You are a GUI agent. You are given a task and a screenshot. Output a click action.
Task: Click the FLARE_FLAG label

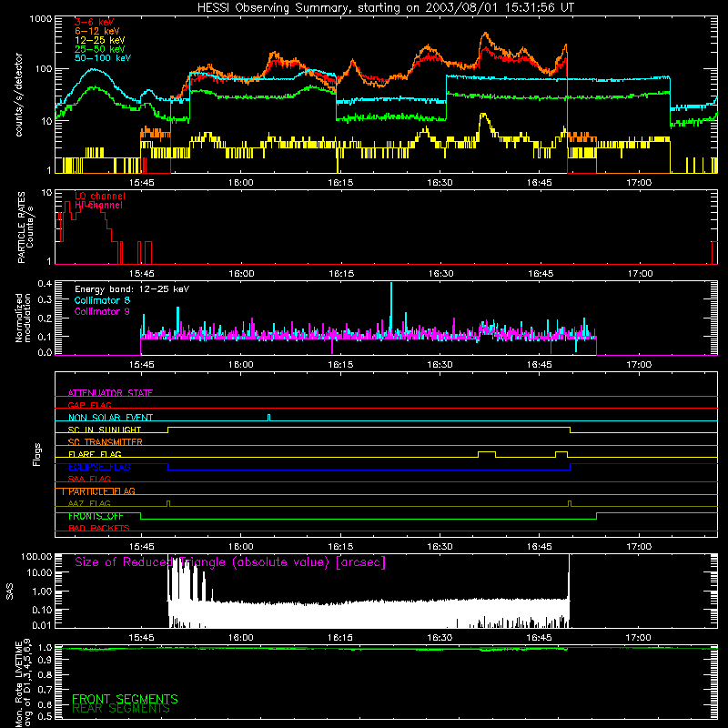pos(95,454)
